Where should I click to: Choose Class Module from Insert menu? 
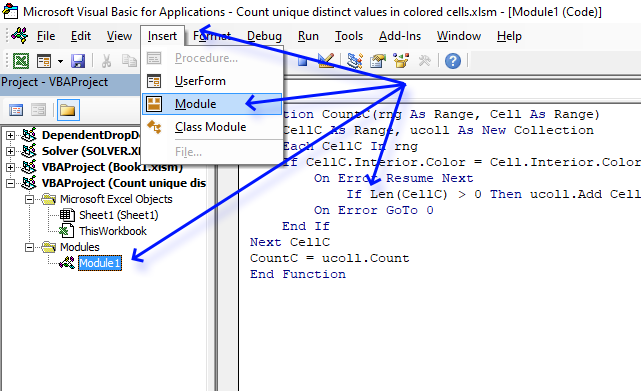click(212, 127)
